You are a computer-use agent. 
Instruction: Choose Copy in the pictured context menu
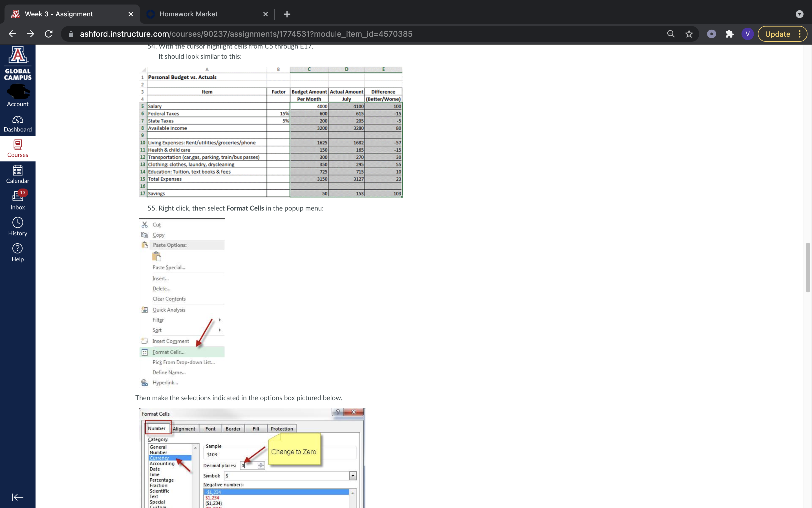(x=158, y=235)
